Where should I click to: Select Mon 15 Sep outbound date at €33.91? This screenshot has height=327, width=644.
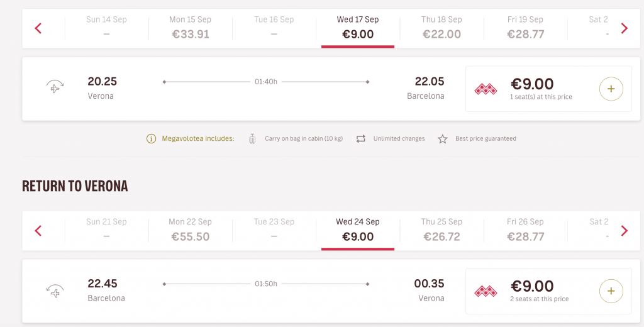pos(190,28)
